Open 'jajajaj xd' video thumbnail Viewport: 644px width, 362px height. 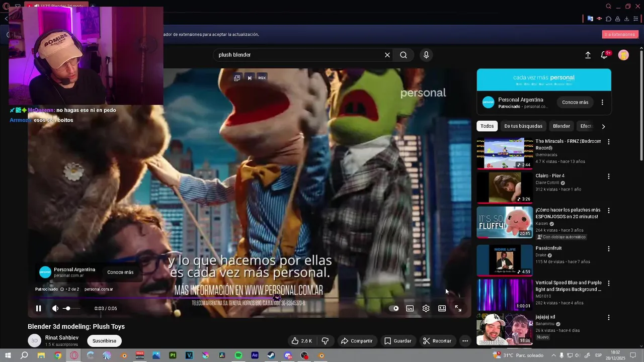505,329
